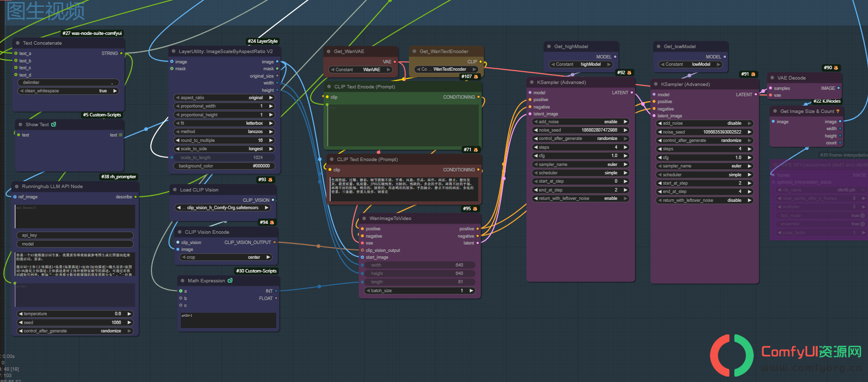The width and height of the screenshot is (868, 382).
Task: Select the clip_vision_h_Comfy-Org.safetensors model selector
Action: (x=223, y=208)
